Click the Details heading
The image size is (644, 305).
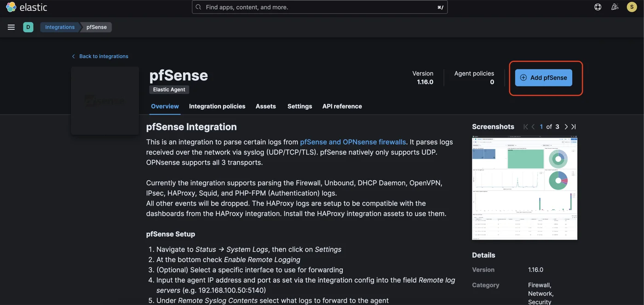pos(483,255)
